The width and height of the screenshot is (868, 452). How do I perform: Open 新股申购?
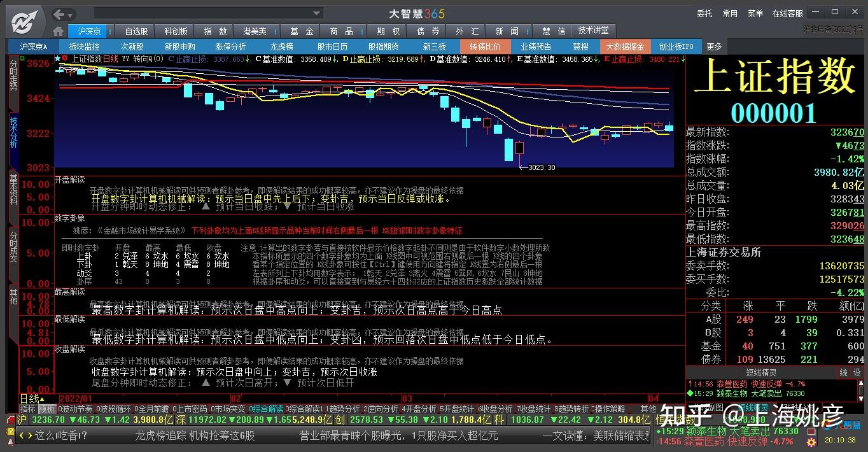pyautogui.click(x=180, y=46)
